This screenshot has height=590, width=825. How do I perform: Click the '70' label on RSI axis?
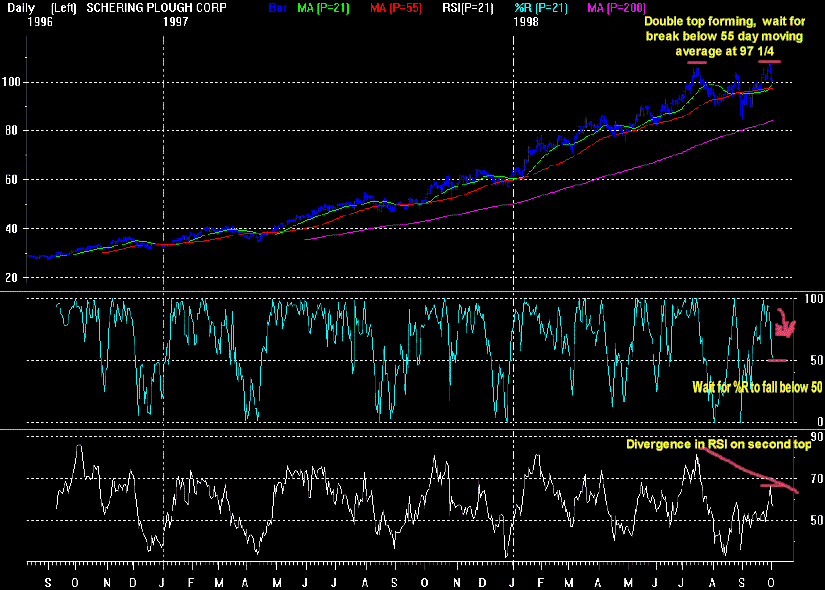tap(817, 479)
